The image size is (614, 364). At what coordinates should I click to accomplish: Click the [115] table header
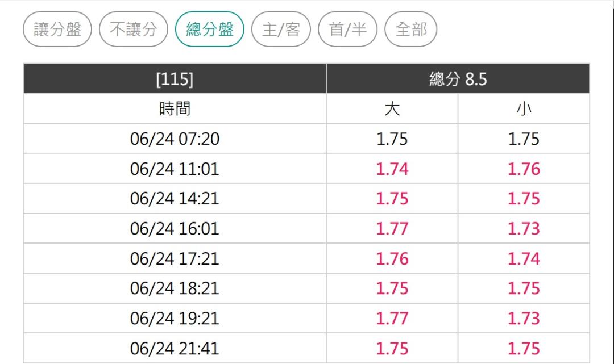[x=175, y=78]
